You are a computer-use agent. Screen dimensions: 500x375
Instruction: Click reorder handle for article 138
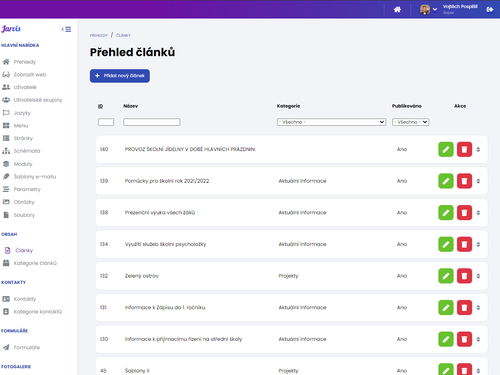point(478,213)
